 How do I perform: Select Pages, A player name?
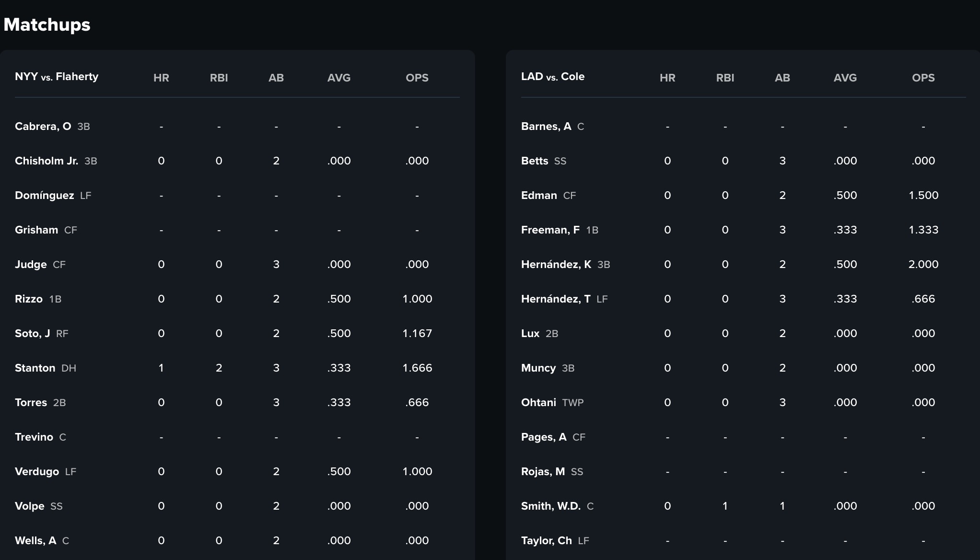[x=544, y=437]
